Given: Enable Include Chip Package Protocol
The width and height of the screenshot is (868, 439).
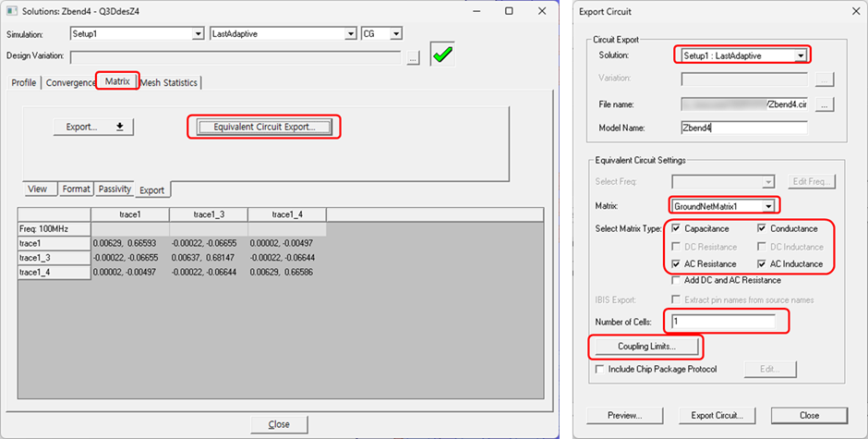Looking at the screenshot, I should [x=602, y=370].
